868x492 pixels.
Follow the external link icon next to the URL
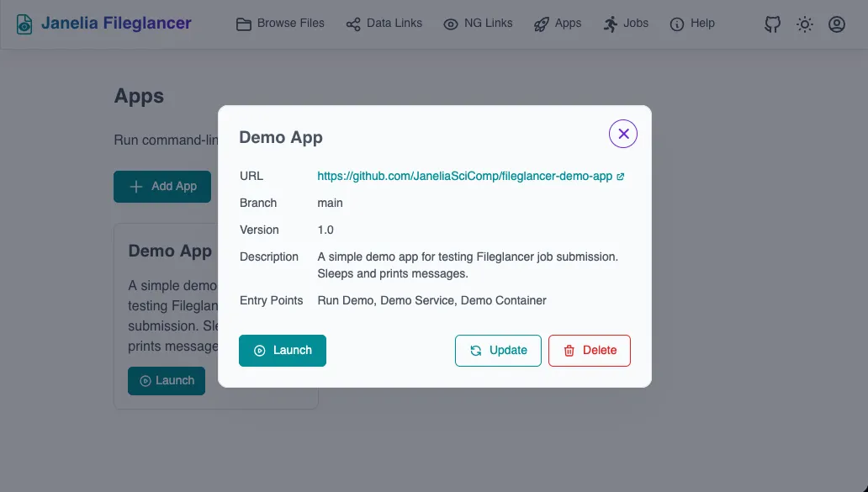point(620,176)
